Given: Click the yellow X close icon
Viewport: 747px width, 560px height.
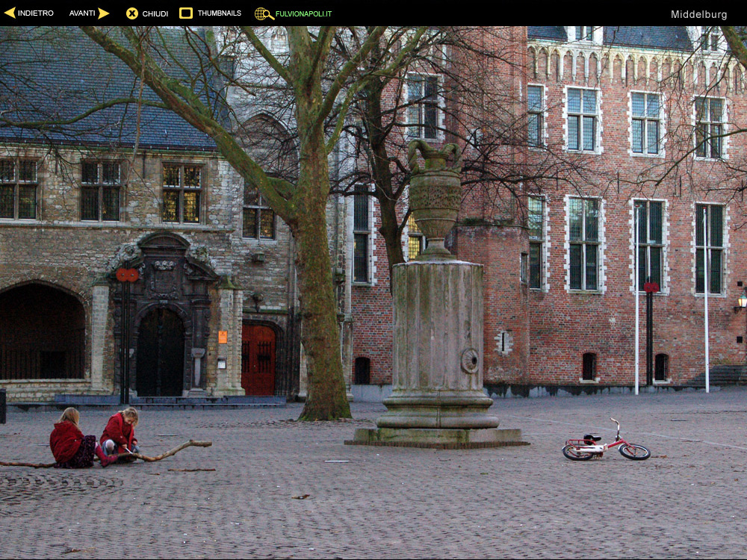Looking at the screenshot, I should (x=132, y=13).
